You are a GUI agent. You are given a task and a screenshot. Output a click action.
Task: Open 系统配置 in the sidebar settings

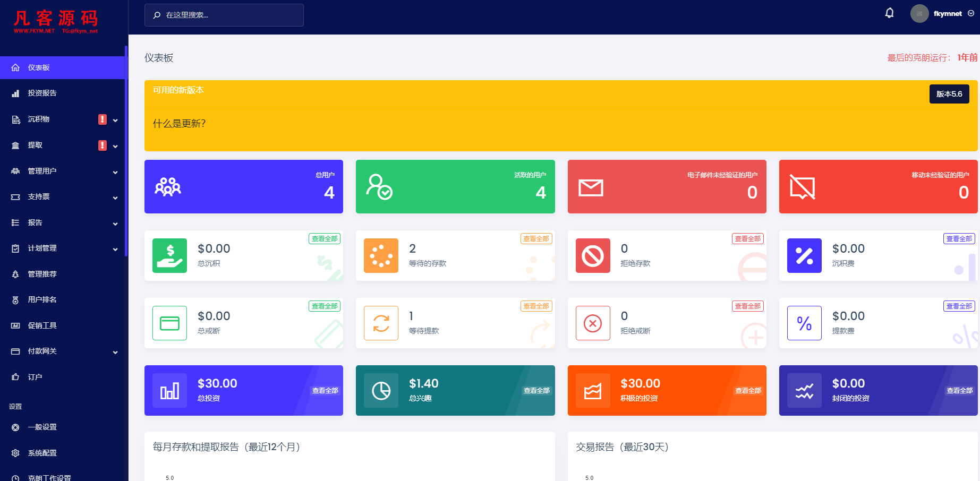pos(42,453)
